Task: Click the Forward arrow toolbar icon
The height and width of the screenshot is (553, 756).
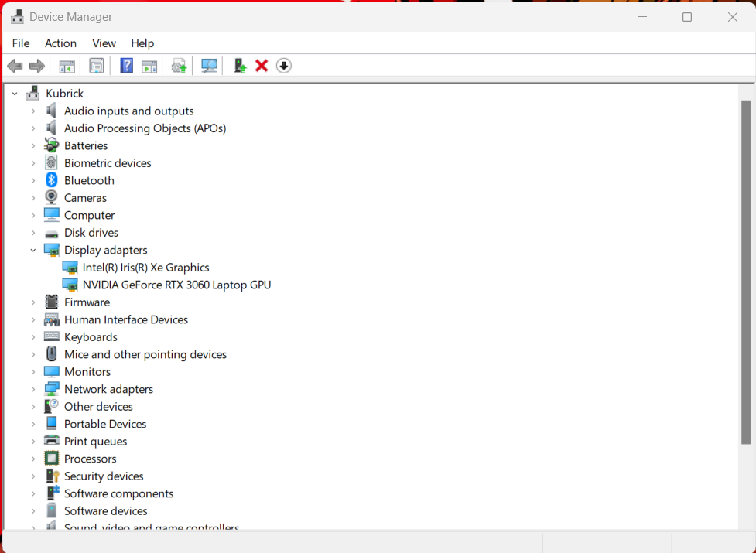Action: tap(37, 66)
